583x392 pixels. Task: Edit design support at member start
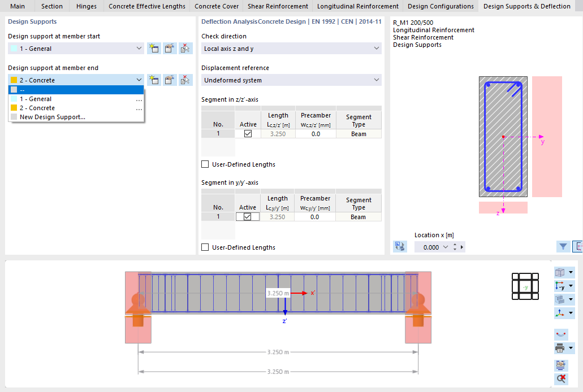(170, 49)
